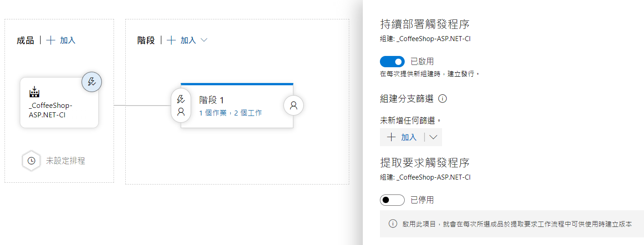Select the 階段 1 stage card title
The image size is (644, 245).
pyautogui.click(x=212, y=100)
